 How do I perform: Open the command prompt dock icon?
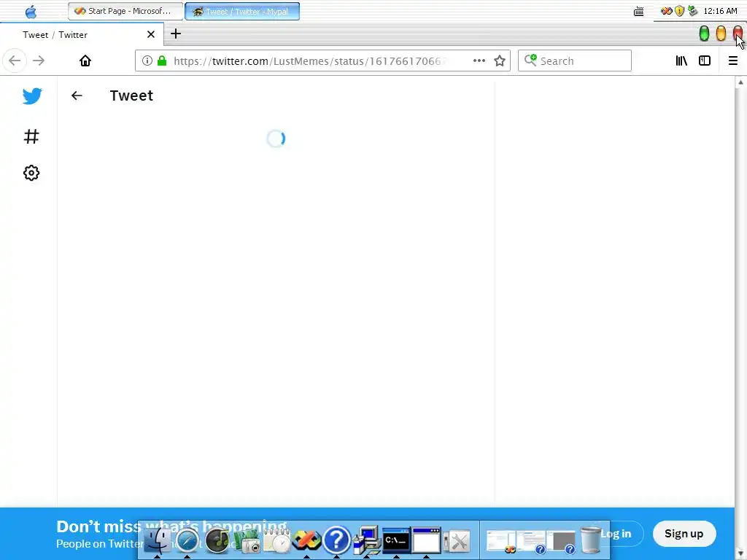click(x=396, y=540)
